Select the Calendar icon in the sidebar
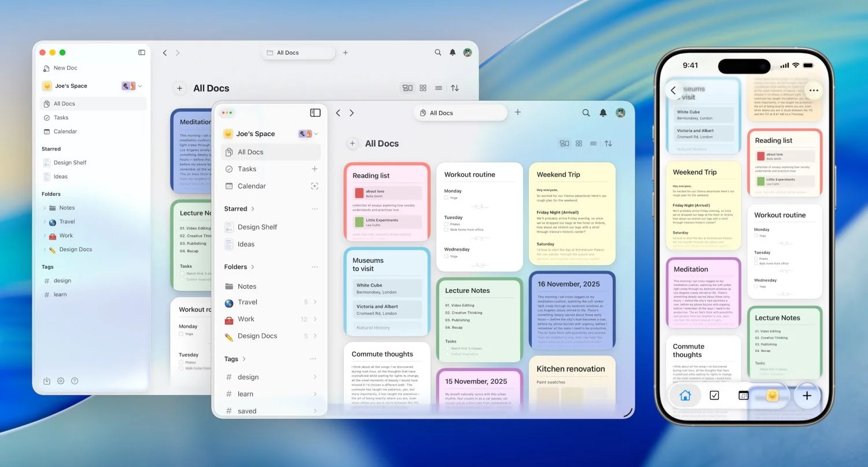The image size is (868, 467). click(x=230, y=186)
